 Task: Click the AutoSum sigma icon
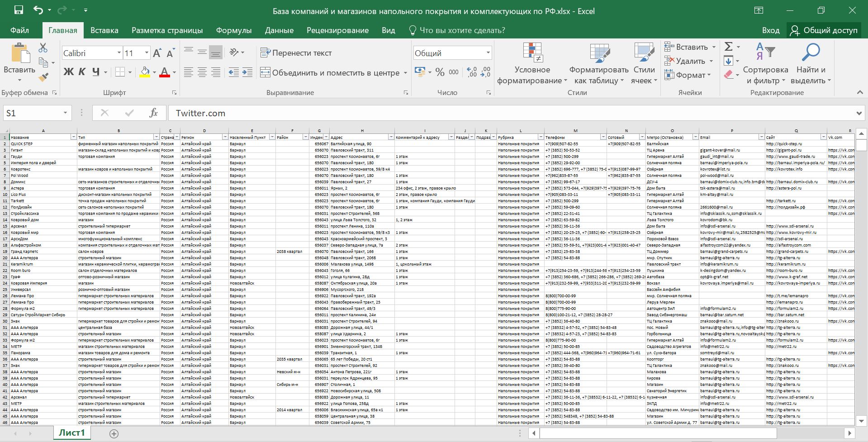click(728, 47)
